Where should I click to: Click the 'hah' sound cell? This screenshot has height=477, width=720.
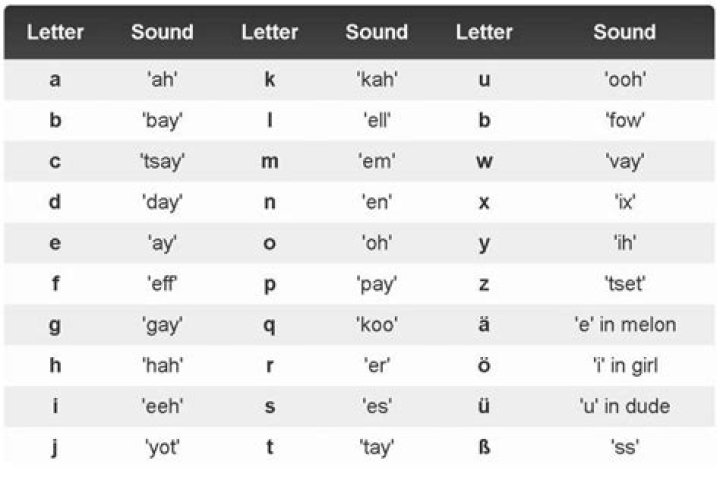point(162,365)
